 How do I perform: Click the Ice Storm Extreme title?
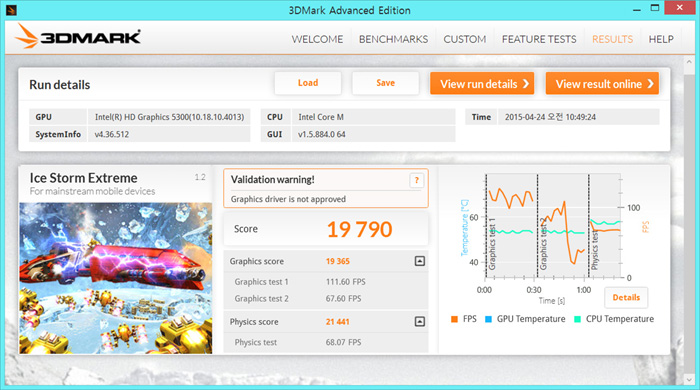83,178
